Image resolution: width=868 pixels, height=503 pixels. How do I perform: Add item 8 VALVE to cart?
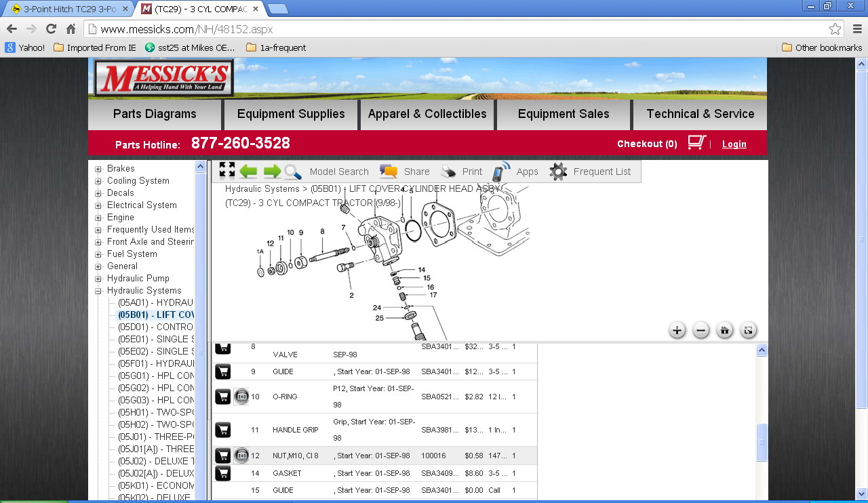pos(223,348)
